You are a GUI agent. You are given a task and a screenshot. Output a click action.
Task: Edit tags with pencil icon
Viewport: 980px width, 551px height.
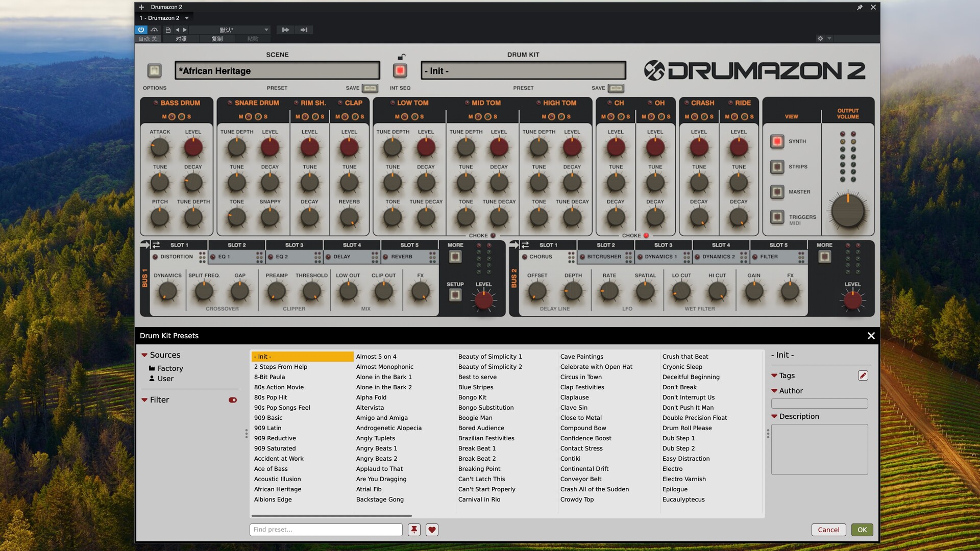(x=863, y=375)
